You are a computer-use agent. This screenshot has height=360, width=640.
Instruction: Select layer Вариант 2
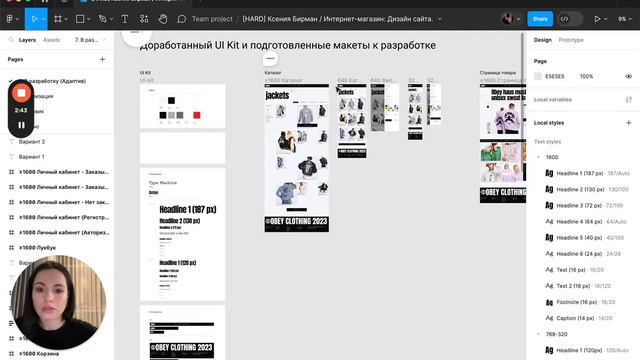(x=32, y=142)
